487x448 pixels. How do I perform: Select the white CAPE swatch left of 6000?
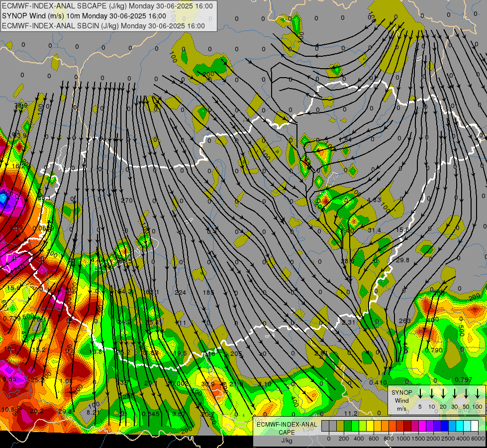click(x=475, y=426)
